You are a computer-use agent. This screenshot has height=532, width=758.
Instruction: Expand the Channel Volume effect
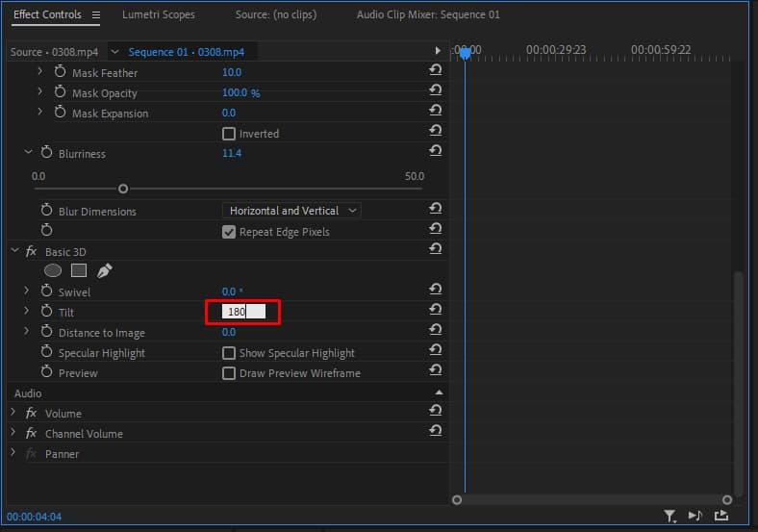pos(13,433)
